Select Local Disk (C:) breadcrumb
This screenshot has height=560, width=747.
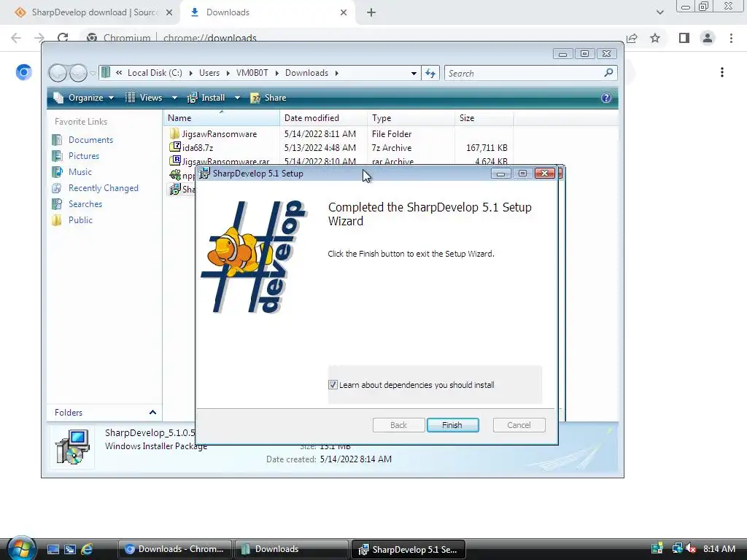pos(155,73)
